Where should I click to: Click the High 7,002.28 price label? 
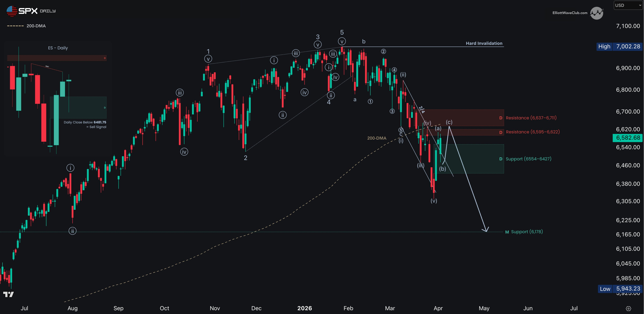pos(619,46)
